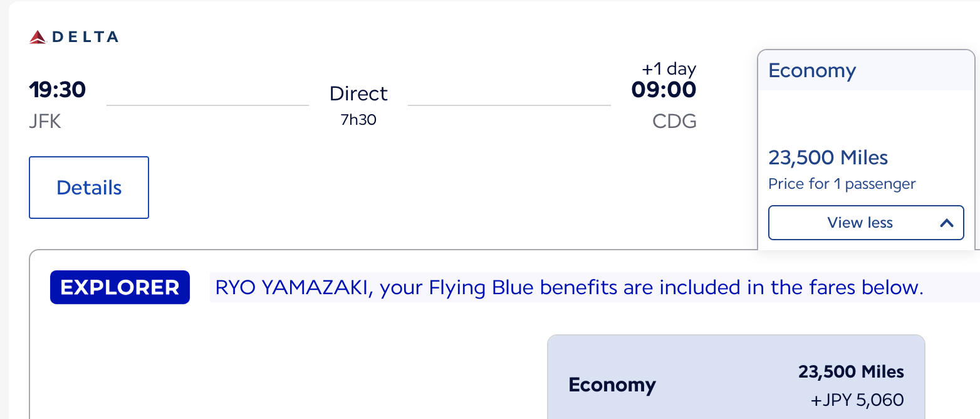Click the Price for 1 passenger text
The width and height of the screenshot is (980, 419).
click(842, 184)
